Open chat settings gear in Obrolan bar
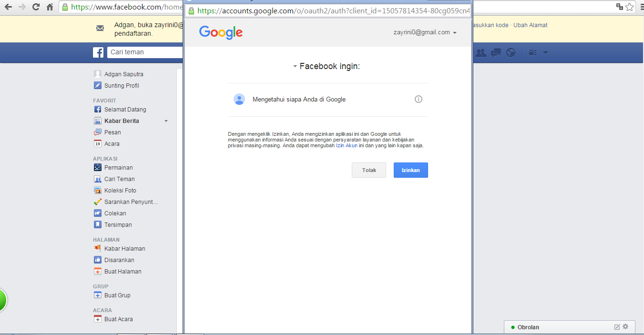Viewport: 644px width, 335px height. pos(625,327)
